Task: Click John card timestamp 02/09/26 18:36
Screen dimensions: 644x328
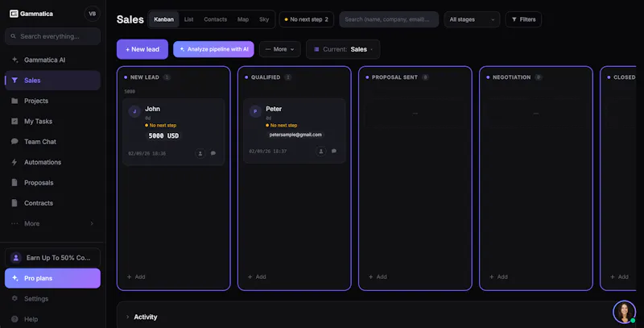Action: coord(147,153)
